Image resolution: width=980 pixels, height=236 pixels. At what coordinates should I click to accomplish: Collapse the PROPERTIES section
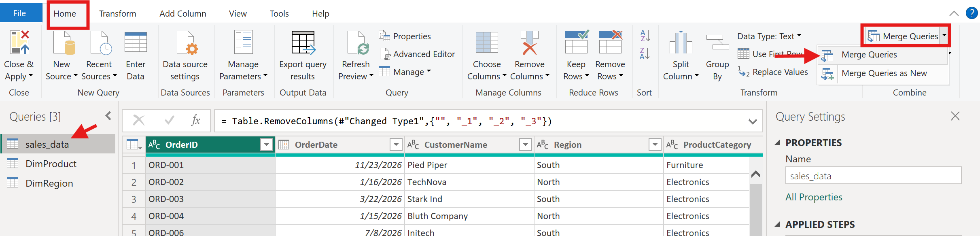coord(778,142)
